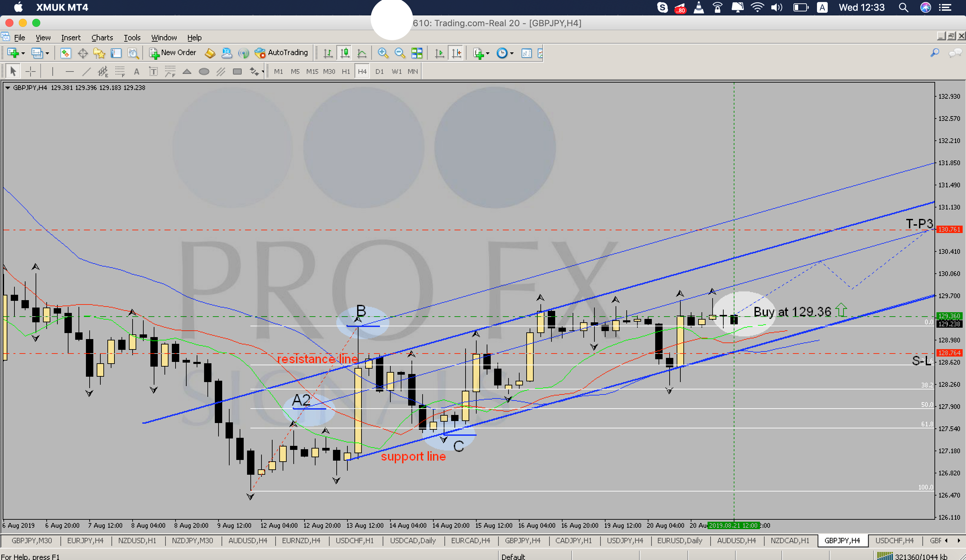Switch to the EURJPY,H4 chart tab

pos(85,541)
